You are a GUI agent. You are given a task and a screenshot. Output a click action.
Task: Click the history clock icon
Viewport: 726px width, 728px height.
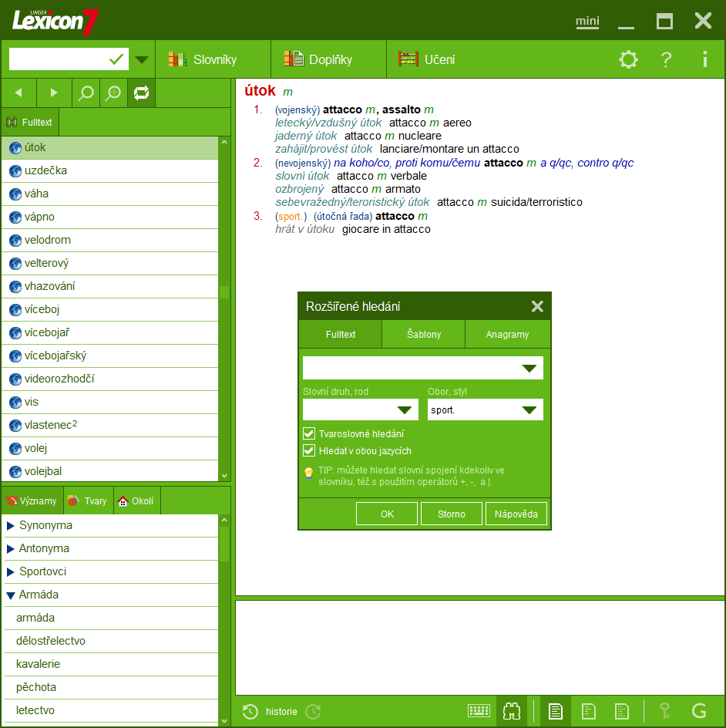click(x=250, y=711)
